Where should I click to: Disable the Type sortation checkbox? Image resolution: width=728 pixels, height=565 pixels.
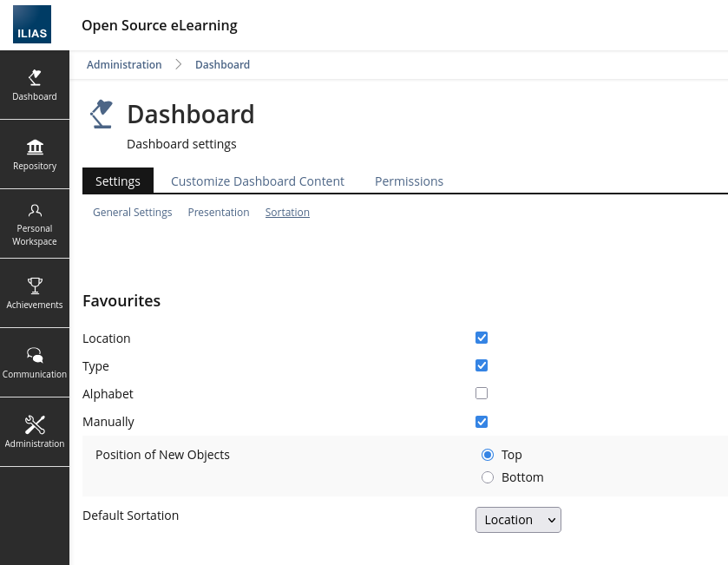[x=482, y=365]
